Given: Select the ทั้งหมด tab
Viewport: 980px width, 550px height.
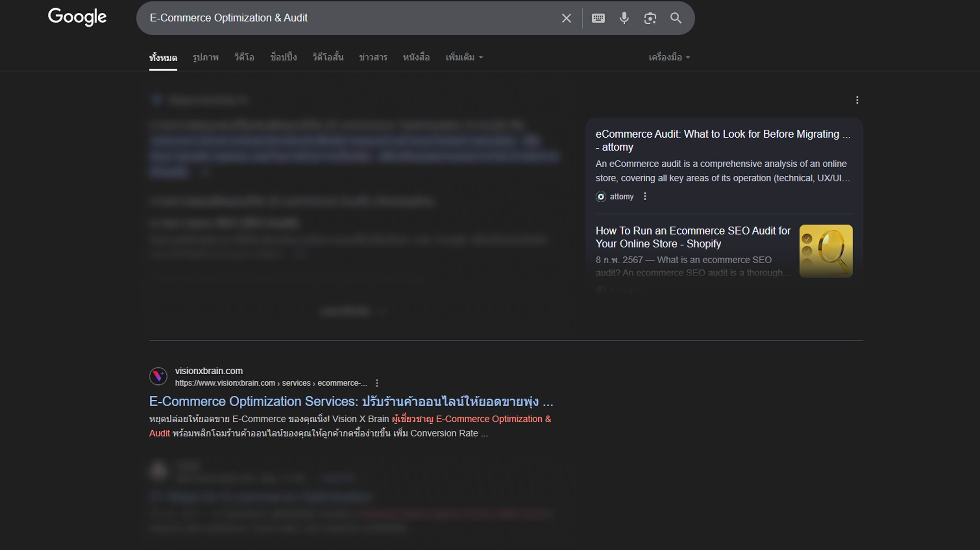Looking at the screenshot, I should tap(163, 57).
